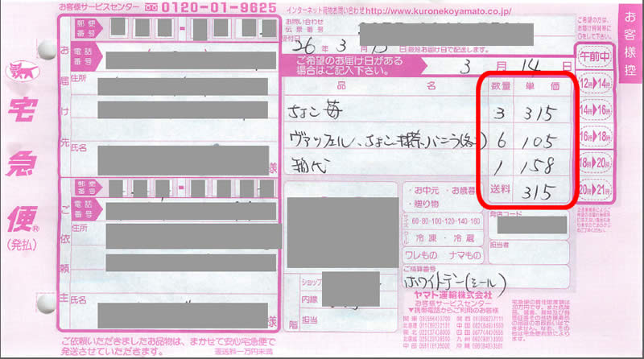Click the 担当者 field label

499,245
